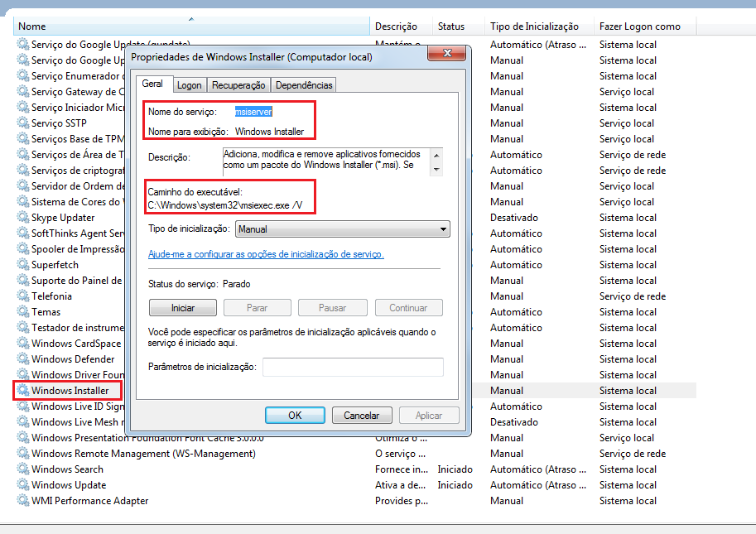This screenshot has height=534, width=756.
Task: Click the gear icon beside SoftThinks Agent Service
Action: 22,233
